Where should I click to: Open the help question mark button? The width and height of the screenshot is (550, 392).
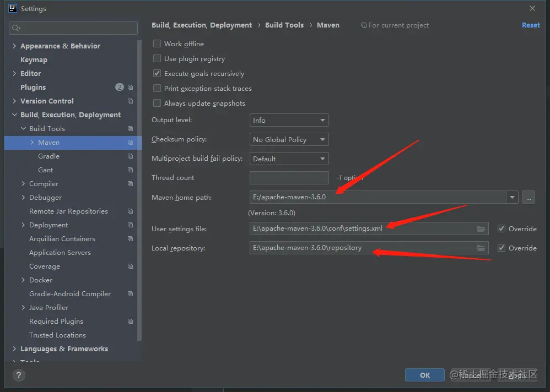click(x=19, y=375)
